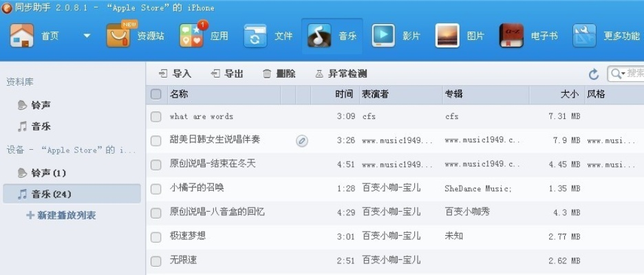Click the 导入 import button
The image size is (644, 275).
point(175,74)
